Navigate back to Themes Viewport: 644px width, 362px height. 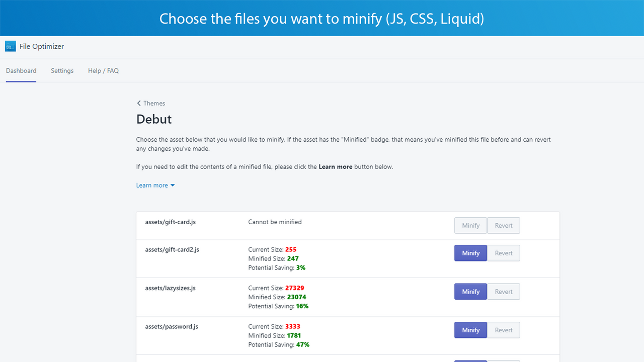tap(154, 103)
